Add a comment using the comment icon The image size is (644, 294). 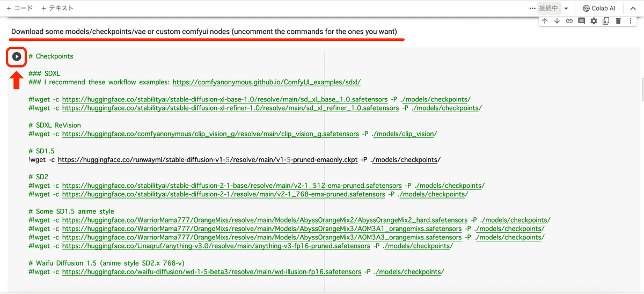[581, 21]
